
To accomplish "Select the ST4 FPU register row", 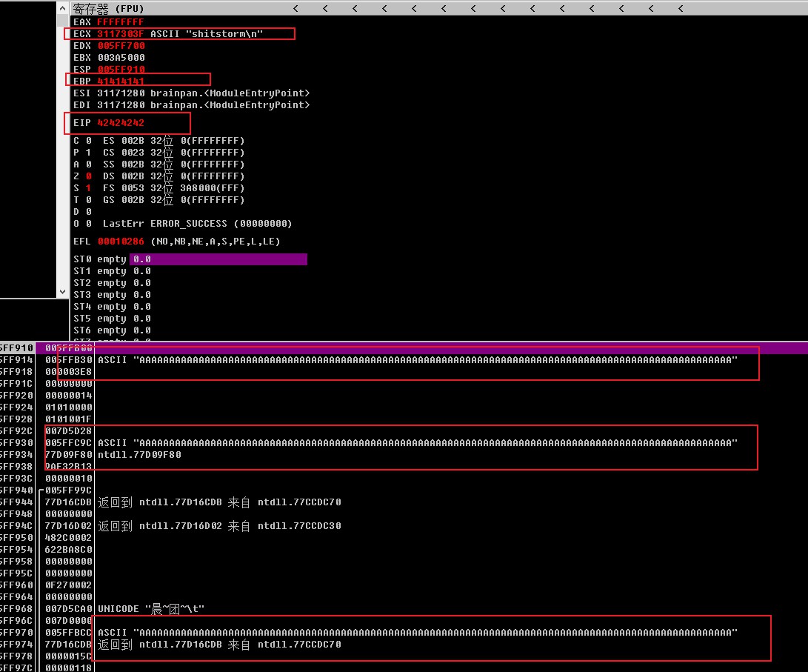I will (112, 307).
